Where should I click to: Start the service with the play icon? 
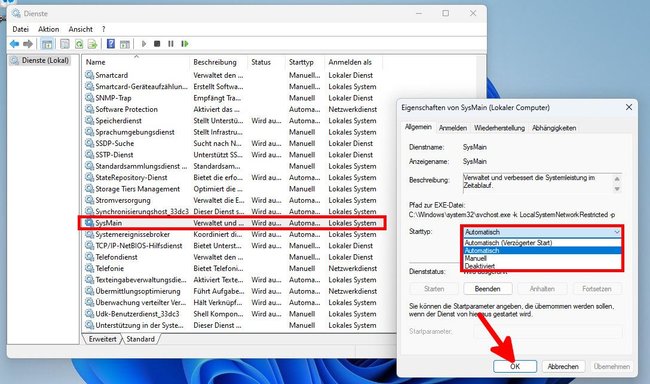click(144, 44)
